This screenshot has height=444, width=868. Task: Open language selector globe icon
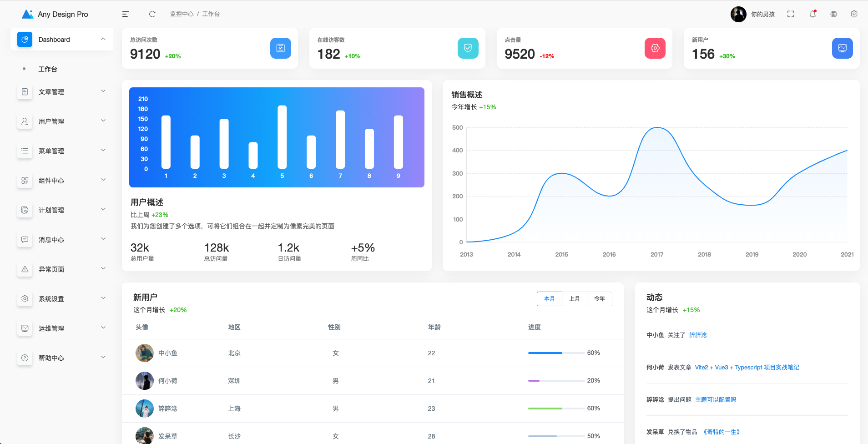click(833, 14)
